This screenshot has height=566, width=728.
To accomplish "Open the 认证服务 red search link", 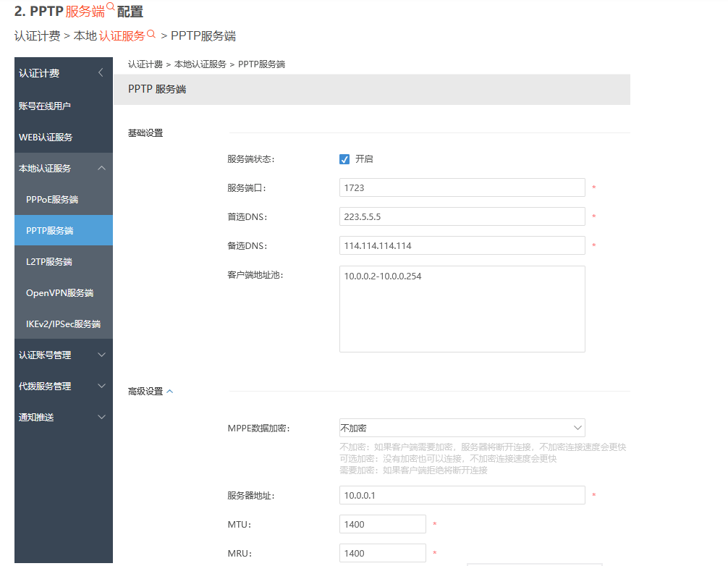I will [122, 35].
